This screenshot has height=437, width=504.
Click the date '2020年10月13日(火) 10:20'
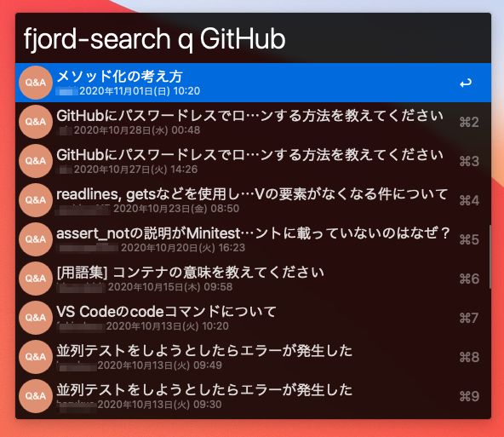point(168,326)
